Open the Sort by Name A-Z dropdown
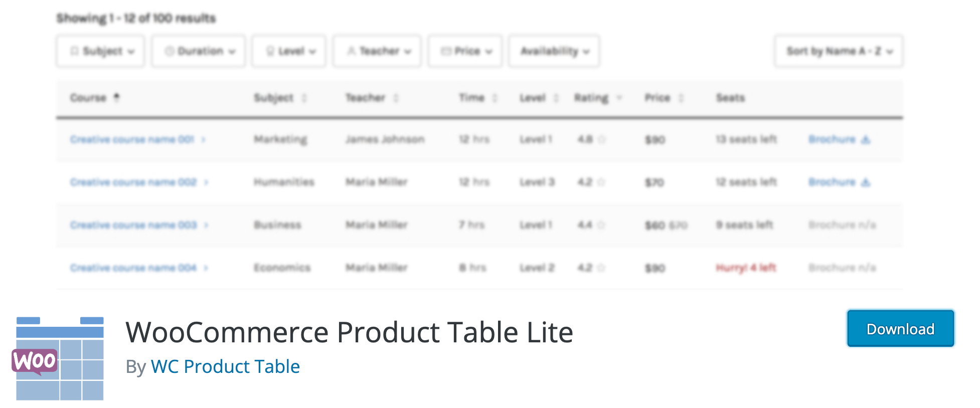Image resolution: width=980 pixels, height=408 pixels. (x=839, y=51)
